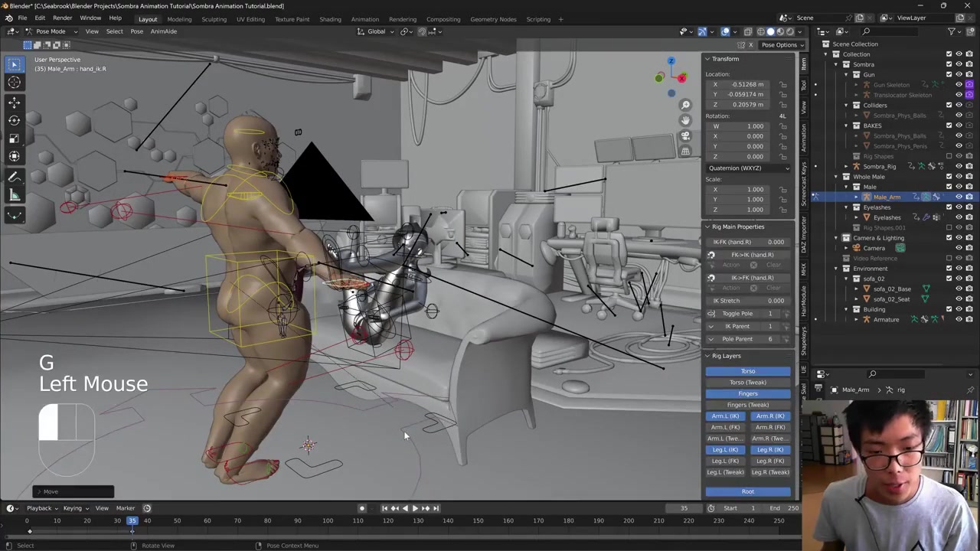Click the Root rig layer button
The width and height of the screenshot is (980, 551).
[x=747, y=491]
